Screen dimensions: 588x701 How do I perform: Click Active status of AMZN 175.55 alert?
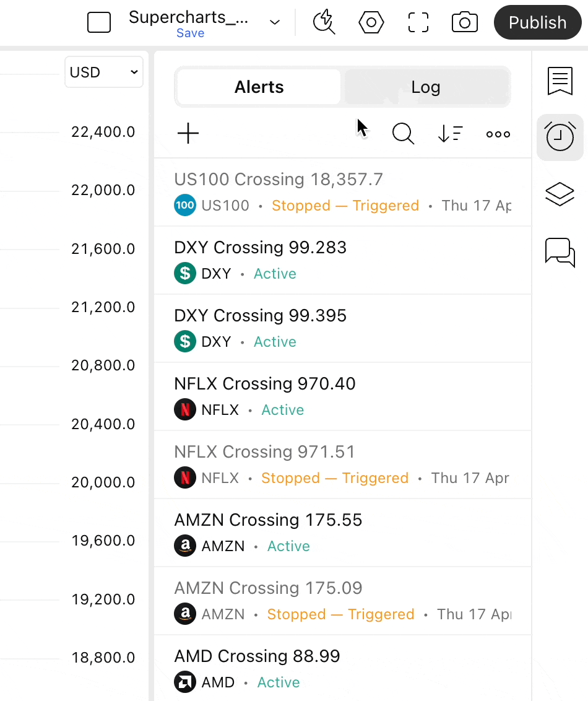click(x=288, y=546)
